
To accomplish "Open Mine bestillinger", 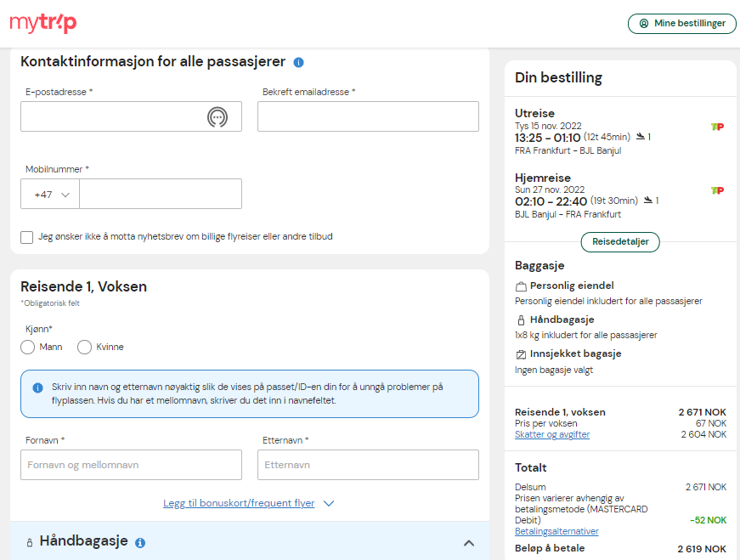I will click(682, 23).
